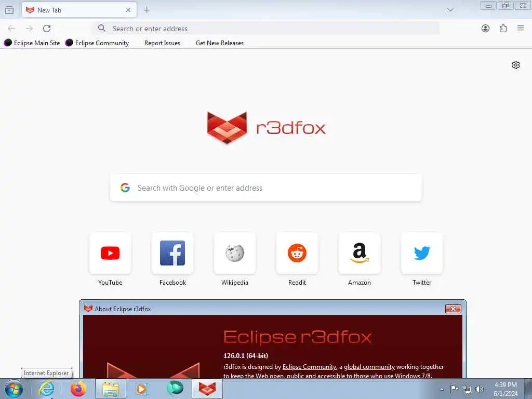Click the Google G logo in search box
The height and width of the screenshot is (399, 532).
(x=125, y=188)
